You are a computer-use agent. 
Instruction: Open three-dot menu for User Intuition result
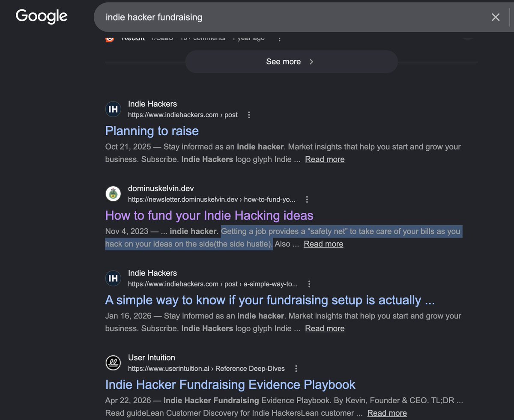pos(296,369)
